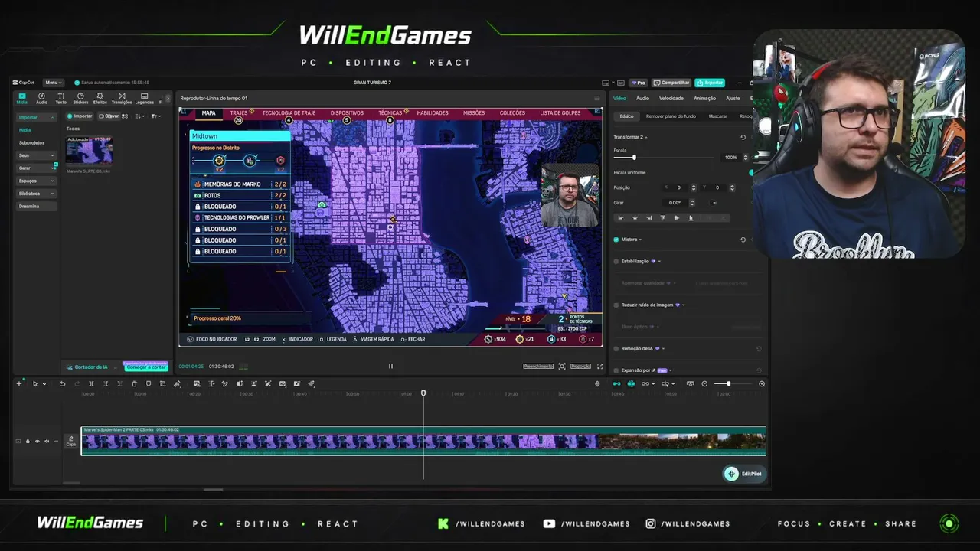Open the Mídia panel icon
The height and width of the screenshot is (551, 980).
pos(21,98)
